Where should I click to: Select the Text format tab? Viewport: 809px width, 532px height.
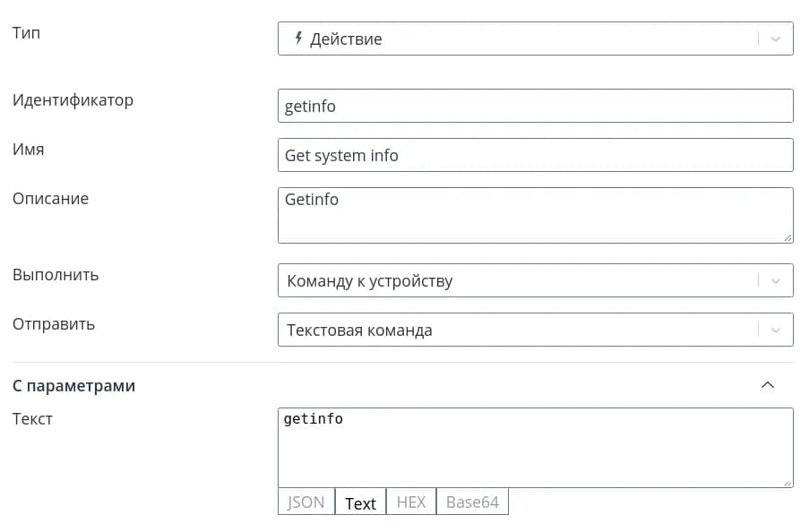[360, 502]
